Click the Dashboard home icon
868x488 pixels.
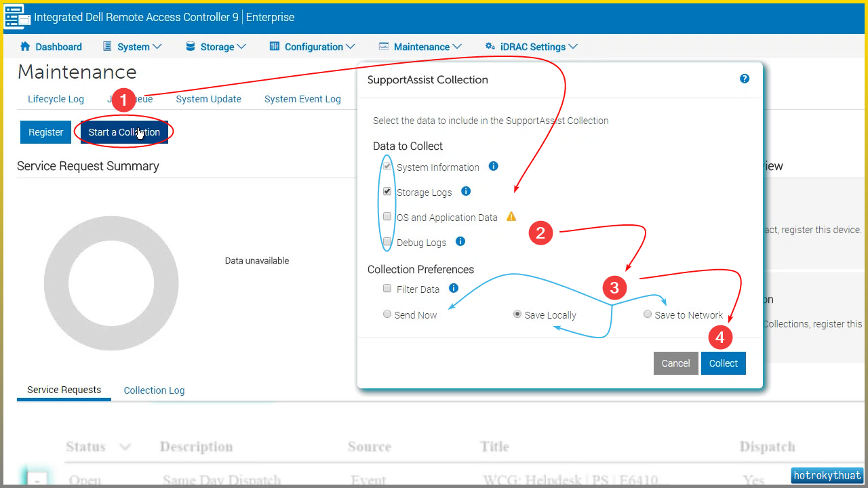[26, 47]
